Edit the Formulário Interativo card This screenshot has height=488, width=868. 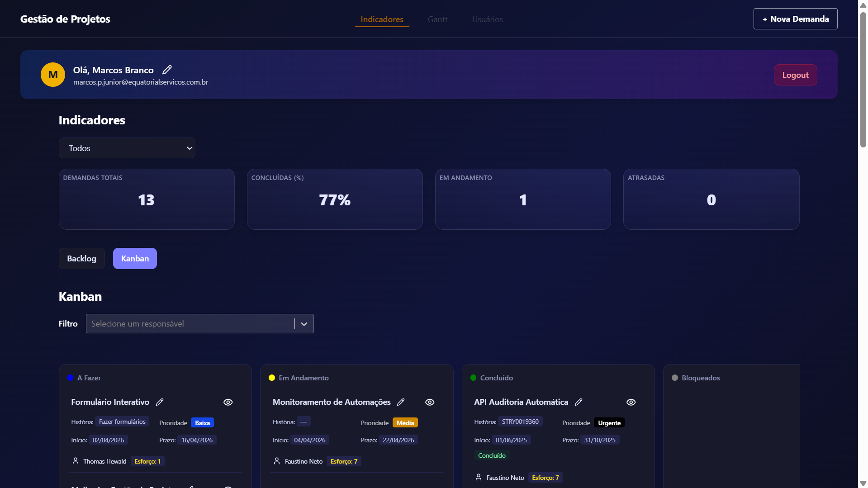tap(160, 402)
